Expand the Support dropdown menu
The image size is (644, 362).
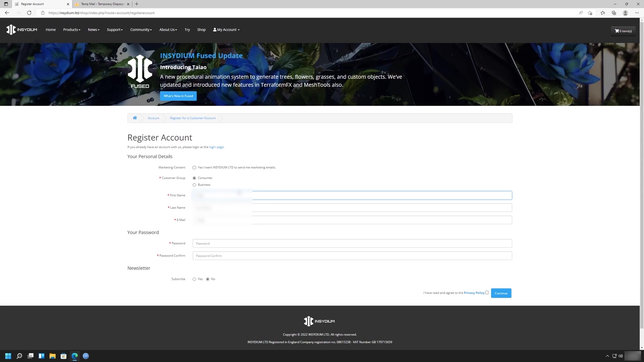tap(115, 30)
